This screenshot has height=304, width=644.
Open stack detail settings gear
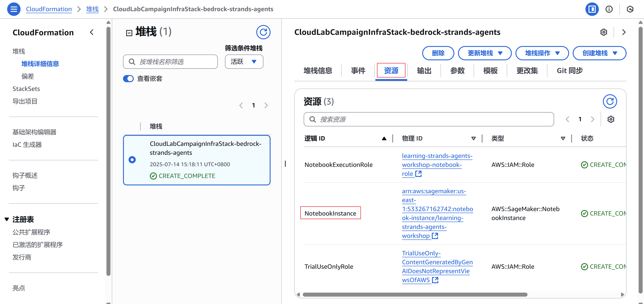tap(604, 32)
